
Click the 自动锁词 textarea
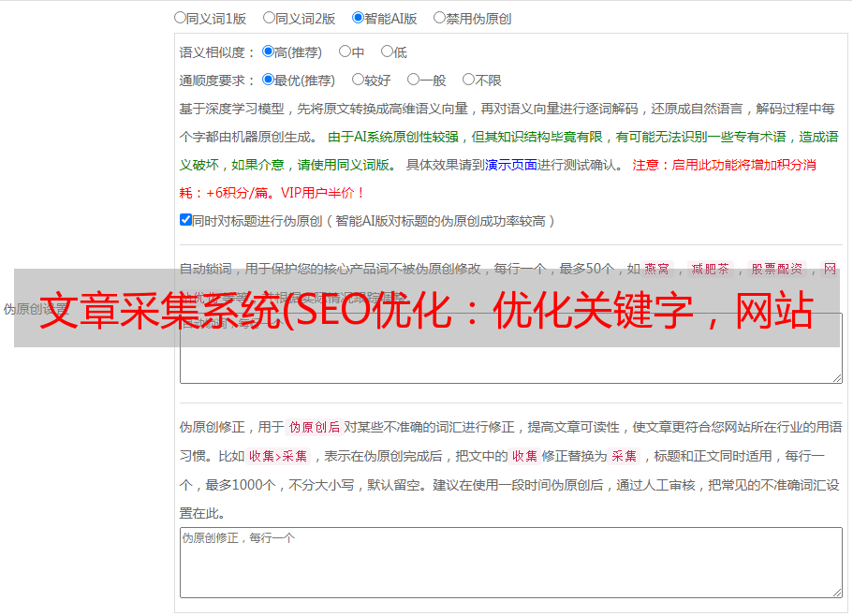[511, 348]
